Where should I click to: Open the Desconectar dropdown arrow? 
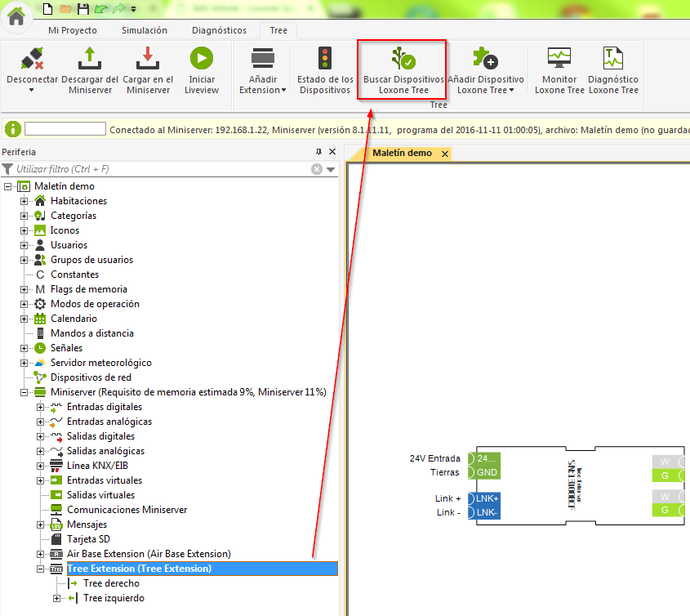point(32,91)
